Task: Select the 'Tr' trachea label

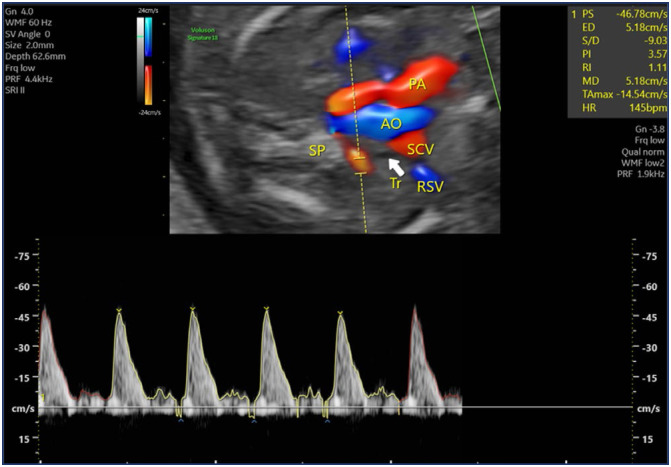Action: (395, 183)
